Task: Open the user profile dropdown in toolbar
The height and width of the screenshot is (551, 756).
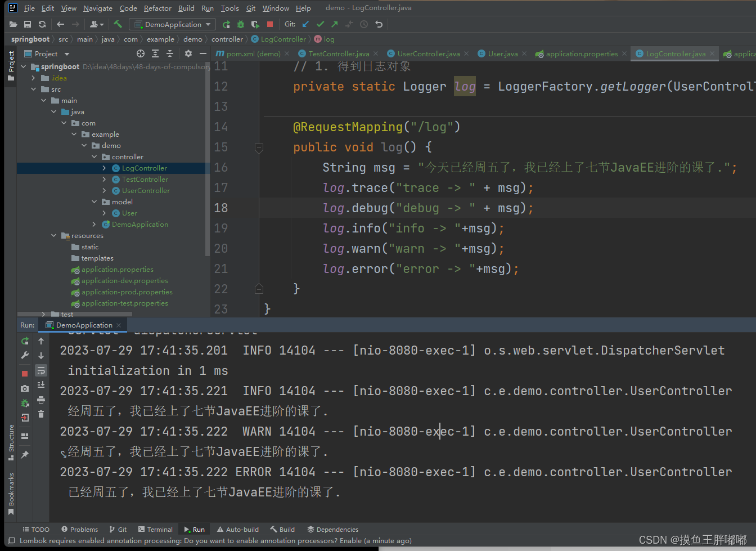Action: tap(97, 24)
